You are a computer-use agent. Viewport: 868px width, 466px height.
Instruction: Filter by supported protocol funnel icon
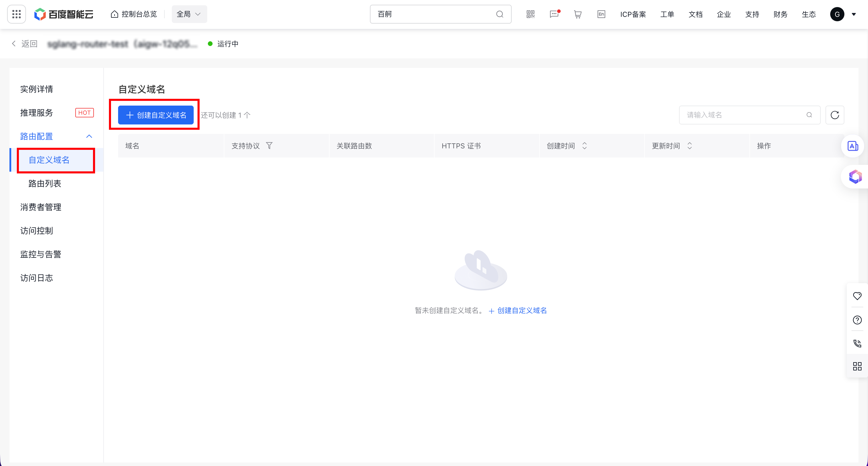269,146
